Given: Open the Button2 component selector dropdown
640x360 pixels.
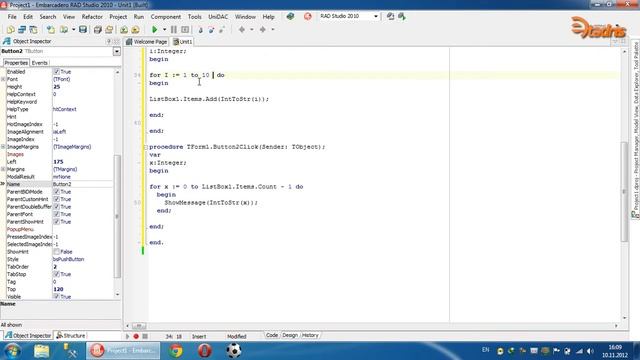Looking at the screenshot, I should (117, 51).
